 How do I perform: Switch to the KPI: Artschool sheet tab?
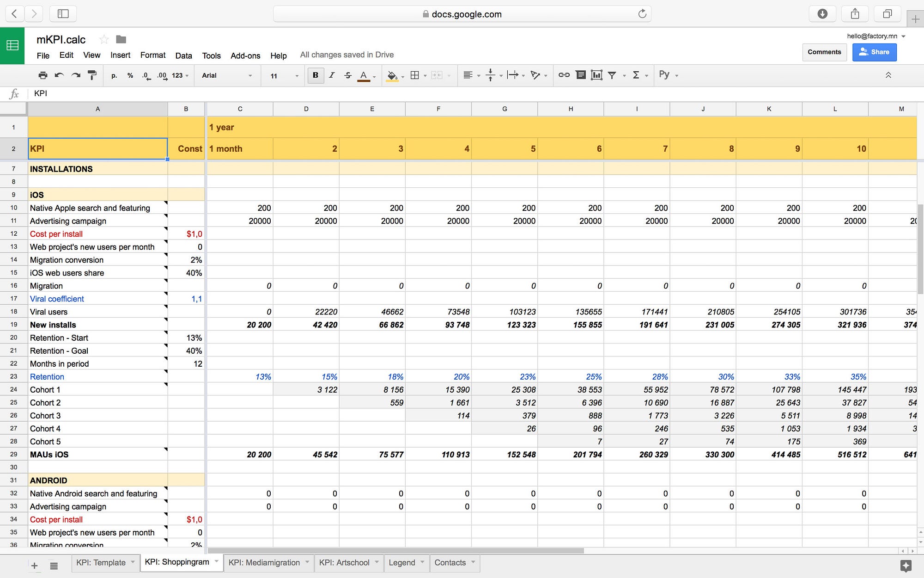point(344,563)
